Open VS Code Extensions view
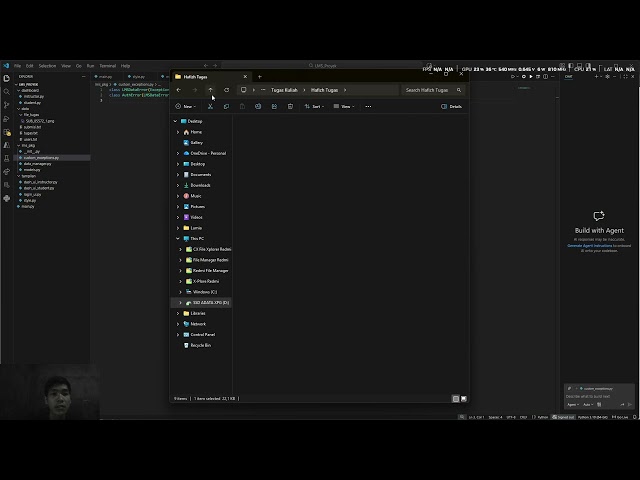Screen dimensions: 640x480 click(x=7, y=132)
